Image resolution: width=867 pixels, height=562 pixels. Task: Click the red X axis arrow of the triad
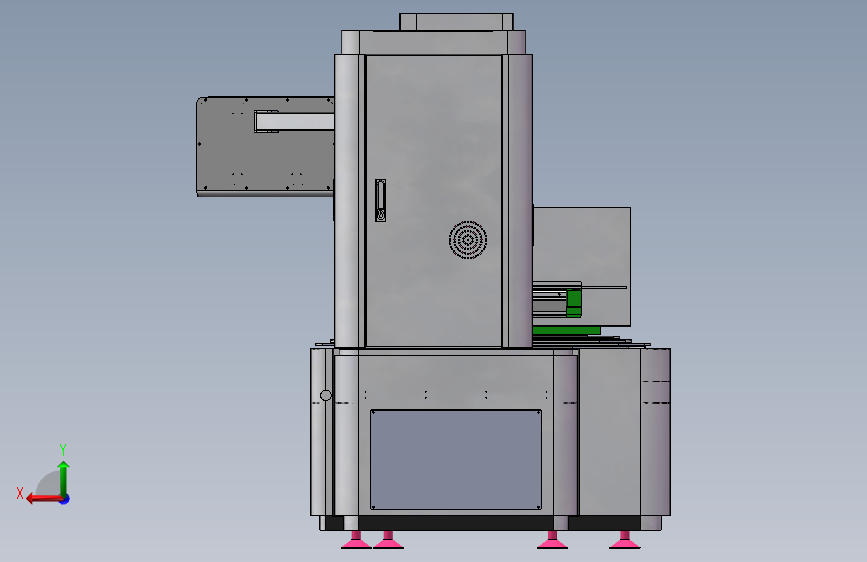tap(43, 499)
